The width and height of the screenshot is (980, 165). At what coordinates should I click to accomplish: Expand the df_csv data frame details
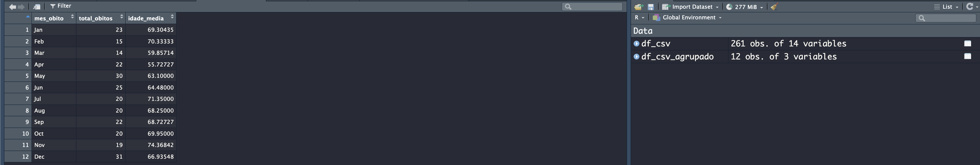(636, 43)
